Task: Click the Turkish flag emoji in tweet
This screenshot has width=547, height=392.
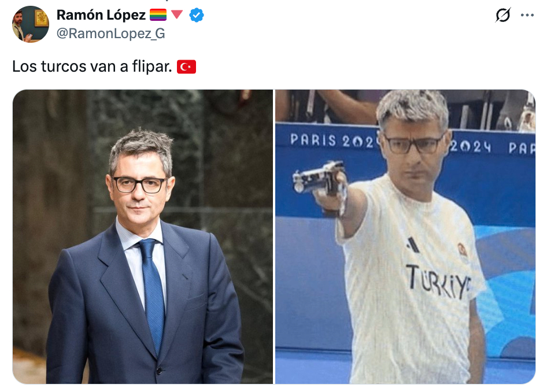Action: 186,66
